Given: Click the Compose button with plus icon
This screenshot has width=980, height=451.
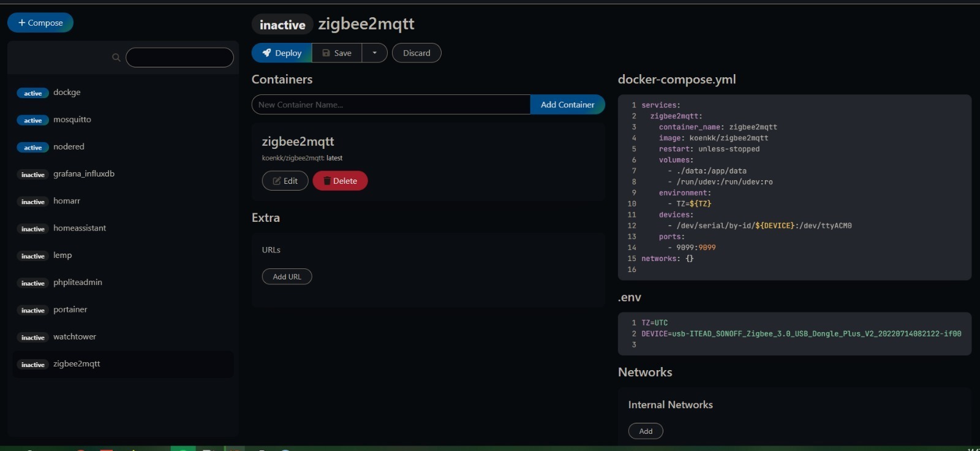Looking at the screenshot, I should pyautogui.click(x=40, y=23).
